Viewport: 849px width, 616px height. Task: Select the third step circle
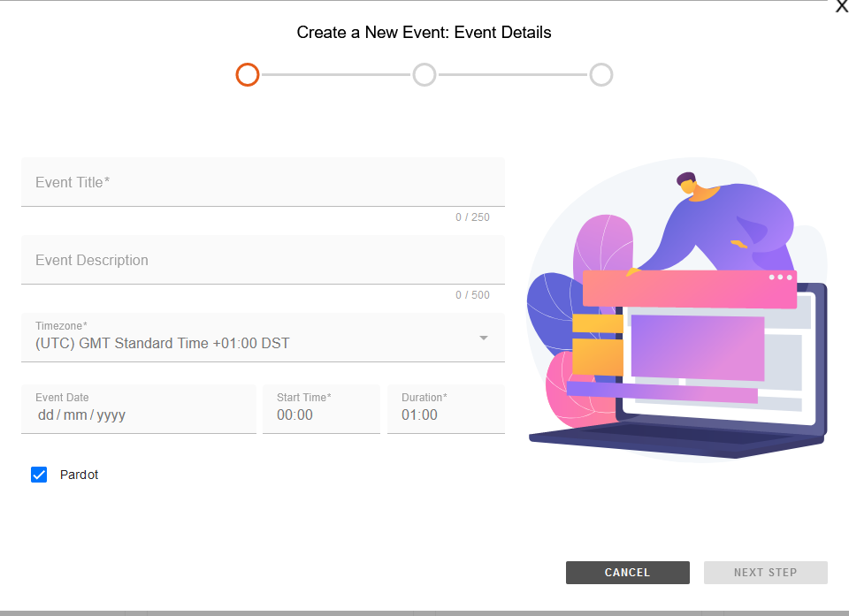point(601,75)
